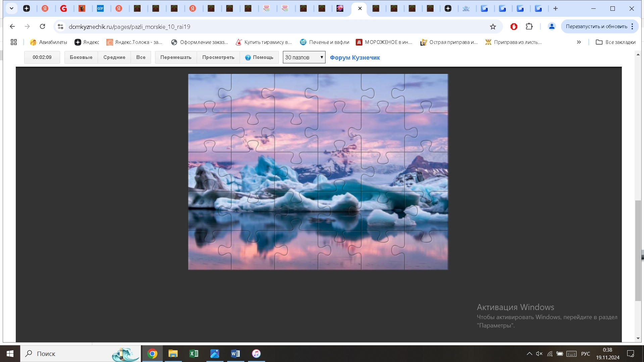Open the 'Авиабилеты' bookmark

click(x=49, y=42)
